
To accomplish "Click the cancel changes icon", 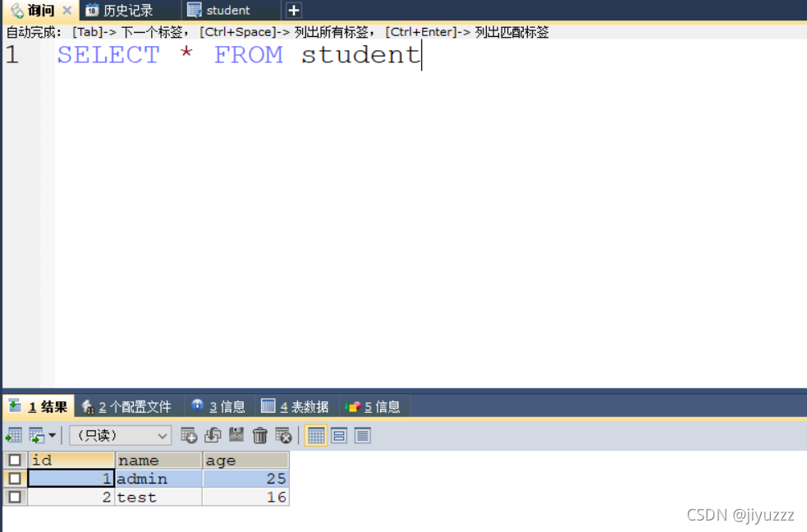I will (283, 436).
